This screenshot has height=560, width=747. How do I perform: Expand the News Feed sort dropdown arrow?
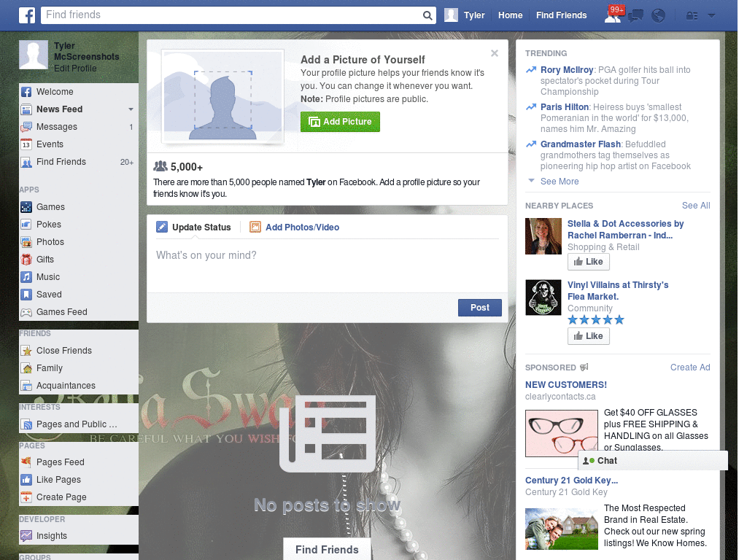(x=131, y=109)
